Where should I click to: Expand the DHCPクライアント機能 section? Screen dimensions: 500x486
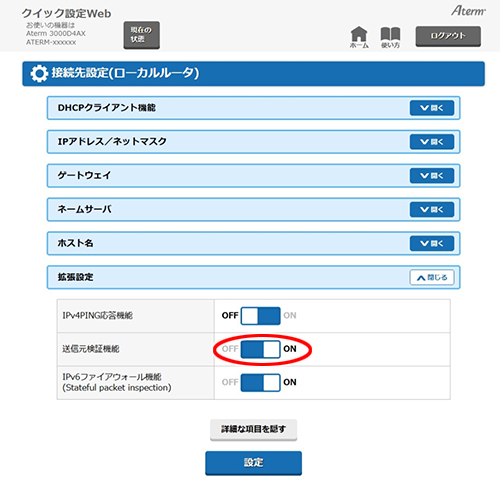pyautogui.click(x=432, y=108)
